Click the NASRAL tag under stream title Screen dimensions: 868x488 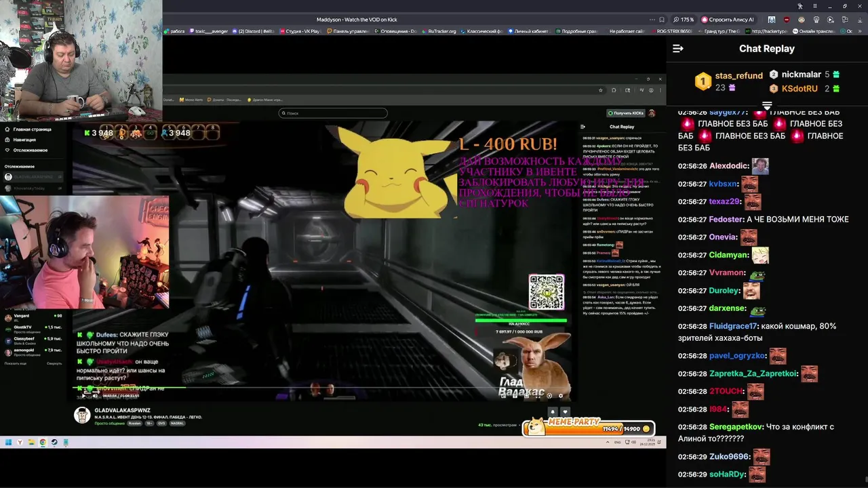click(177, 423)
